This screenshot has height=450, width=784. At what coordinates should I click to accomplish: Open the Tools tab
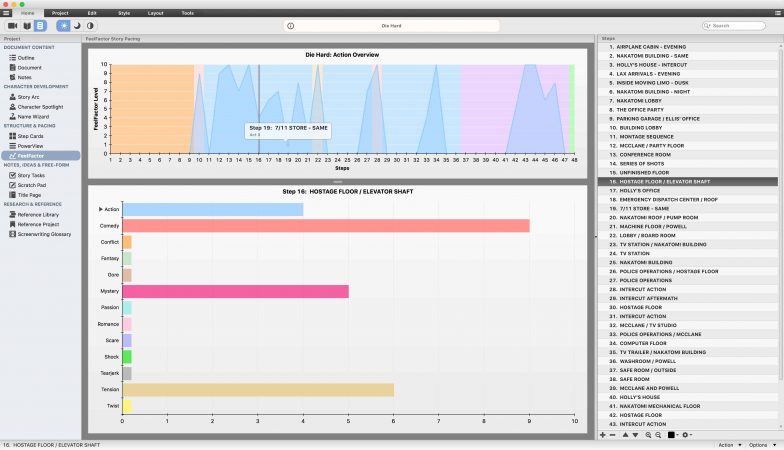[188, 13]
